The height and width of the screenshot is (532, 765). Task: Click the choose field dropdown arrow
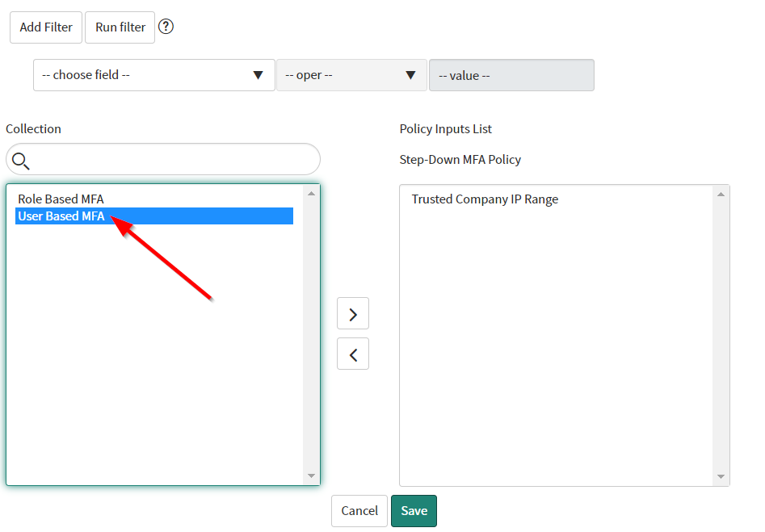[x=259, y=74]
